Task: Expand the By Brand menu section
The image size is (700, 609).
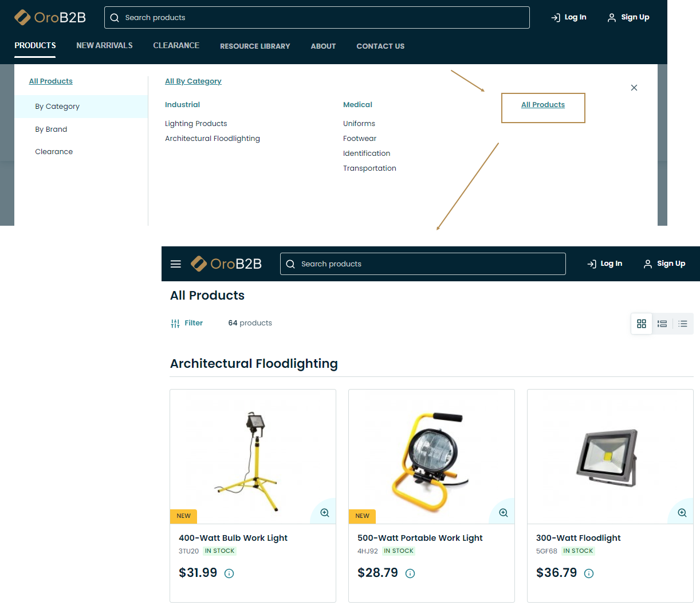Action: click(x=51, y=129)
